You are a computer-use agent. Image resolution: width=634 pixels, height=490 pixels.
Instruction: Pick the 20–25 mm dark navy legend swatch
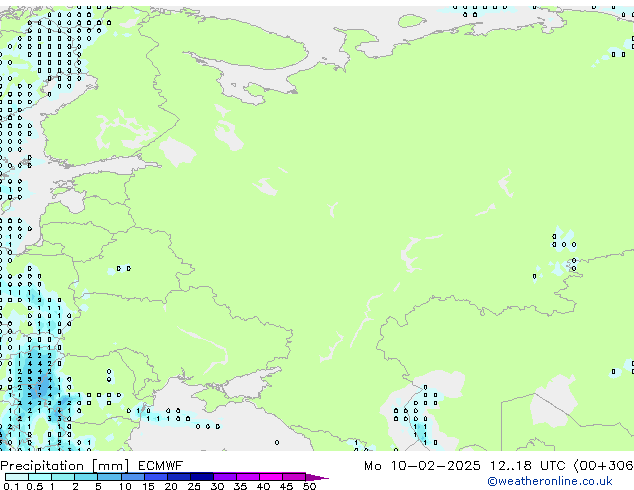[180, 477]
